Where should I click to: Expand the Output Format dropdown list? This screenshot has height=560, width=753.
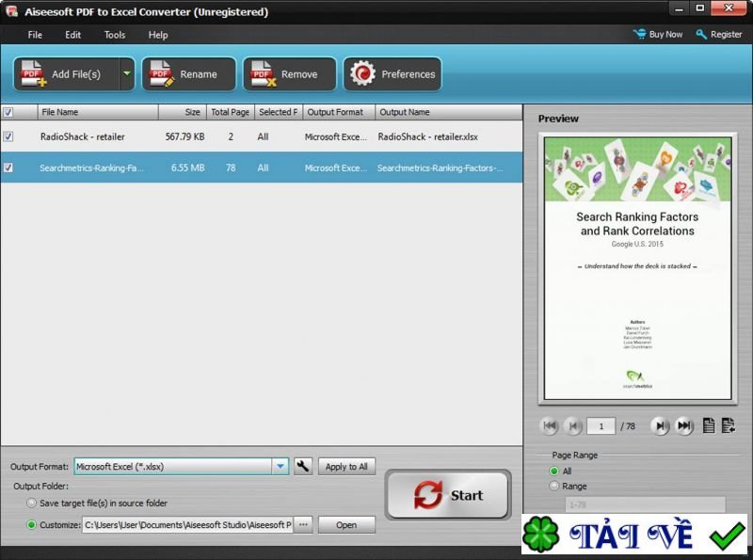(281, 466)
